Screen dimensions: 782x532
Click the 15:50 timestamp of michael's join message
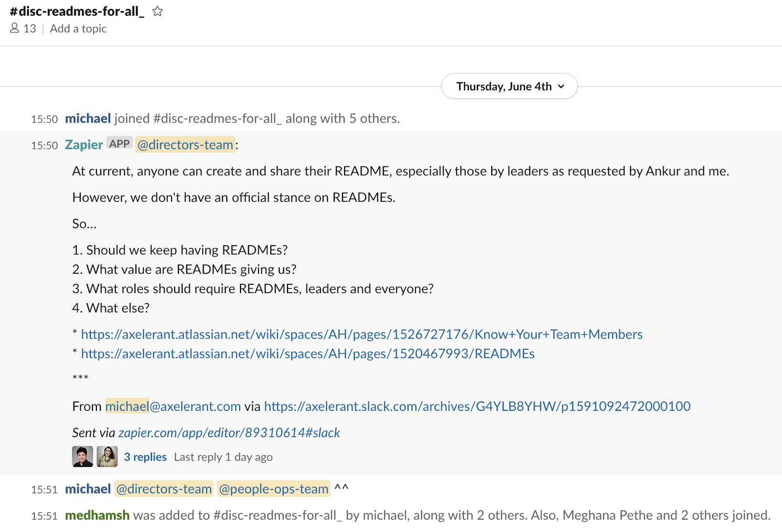point(44,119)
